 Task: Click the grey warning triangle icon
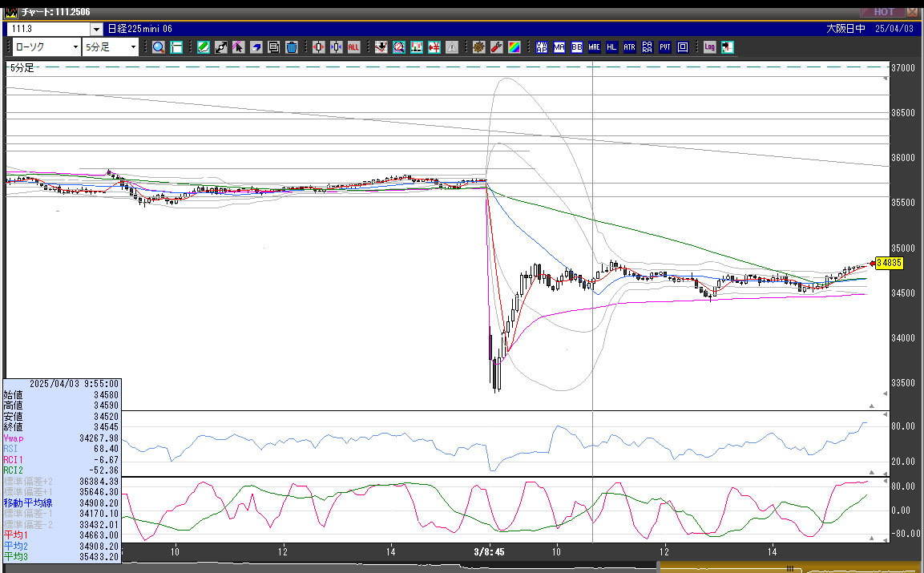[x=452, y=47]
